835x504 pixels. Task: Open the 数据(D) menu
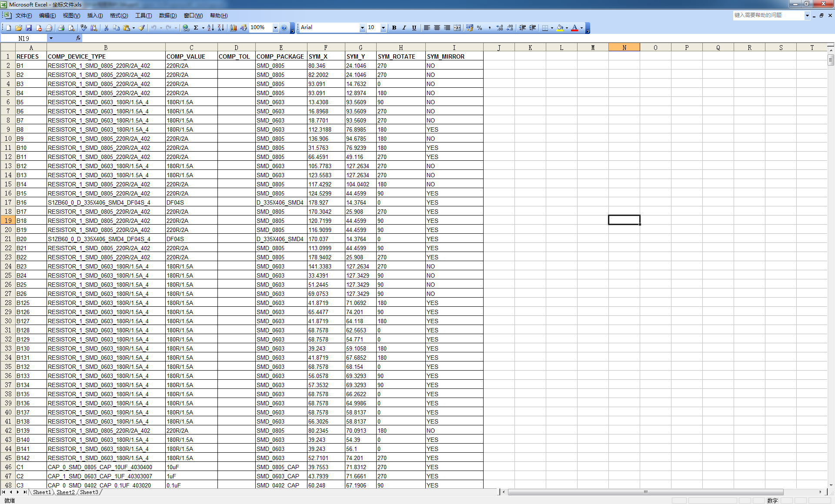click(167, 16)
